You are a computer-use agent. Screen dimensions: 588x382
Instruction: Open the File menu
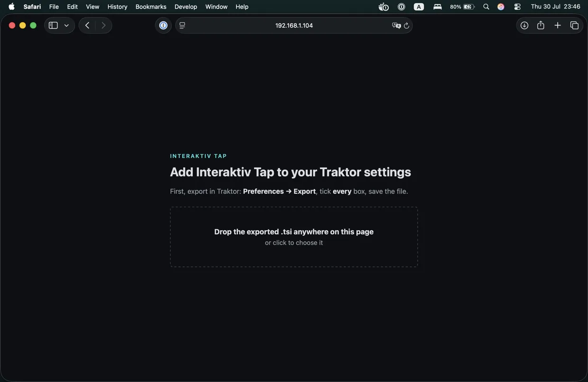click(54, 7)
